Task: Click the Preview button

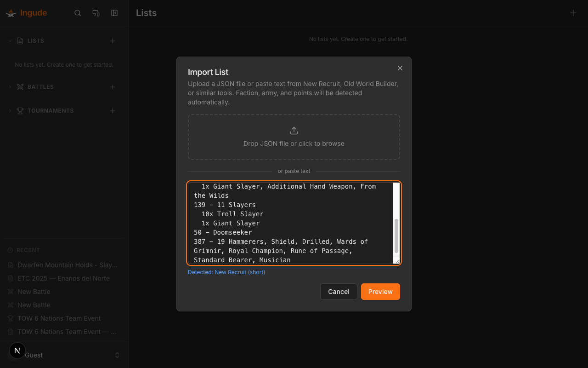Action: pyautogui.click(x=380, y=291)
